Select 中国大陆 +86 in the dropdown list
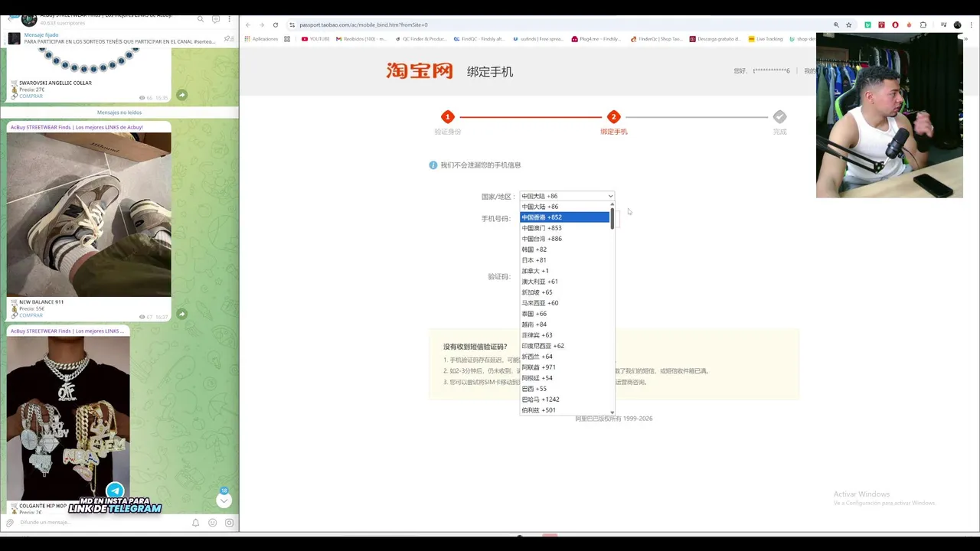Viewport: 980px width, 551px height. tap(565, 207)
